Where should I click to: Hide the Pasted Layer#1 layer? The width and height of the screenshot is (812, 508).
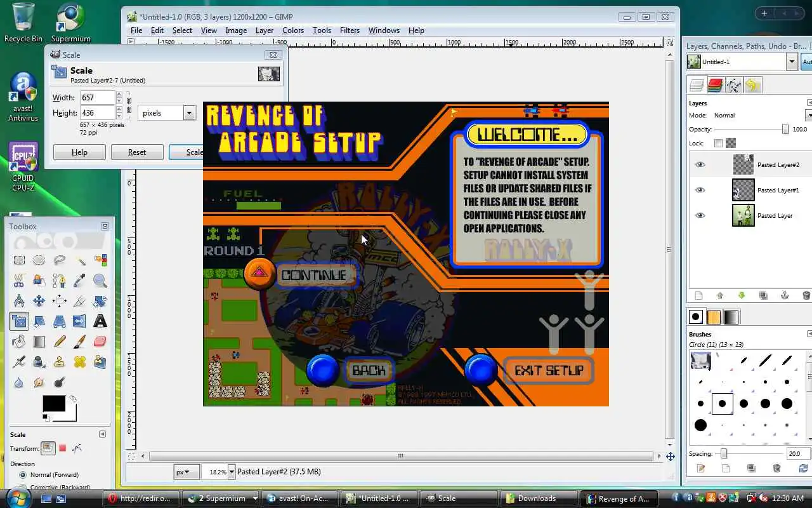pos(700,190)
